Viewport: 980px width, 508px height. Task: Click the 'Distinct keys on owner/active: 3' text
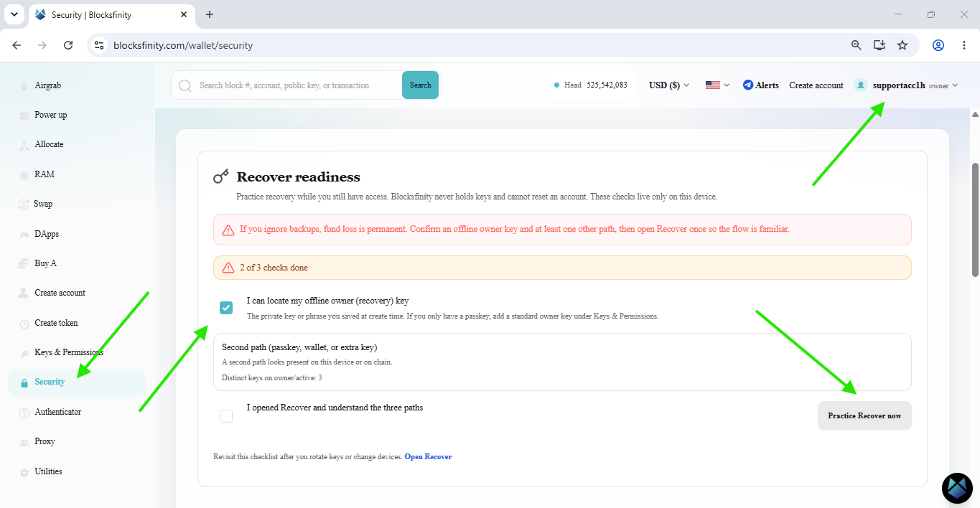click(x=272, y=377)
